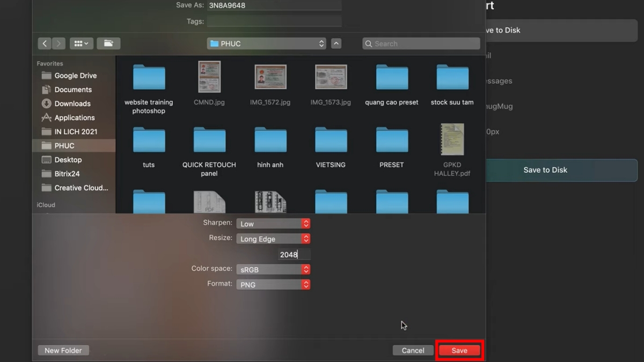This screenshot has height=362, width=644.
Task: Open the PHUC location popup menu
Action: click(267, 43)
